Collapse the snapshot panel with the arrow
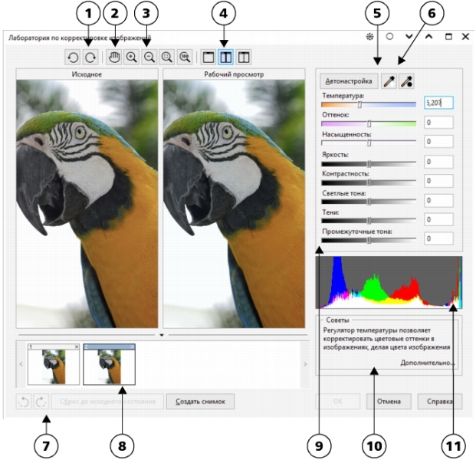 [x=161, y=335]
